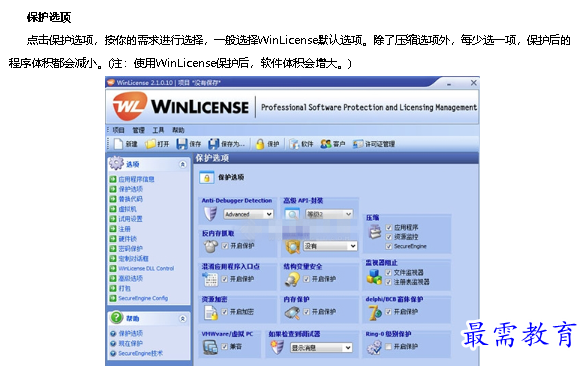Open the 管理 menu

(138, 130)
